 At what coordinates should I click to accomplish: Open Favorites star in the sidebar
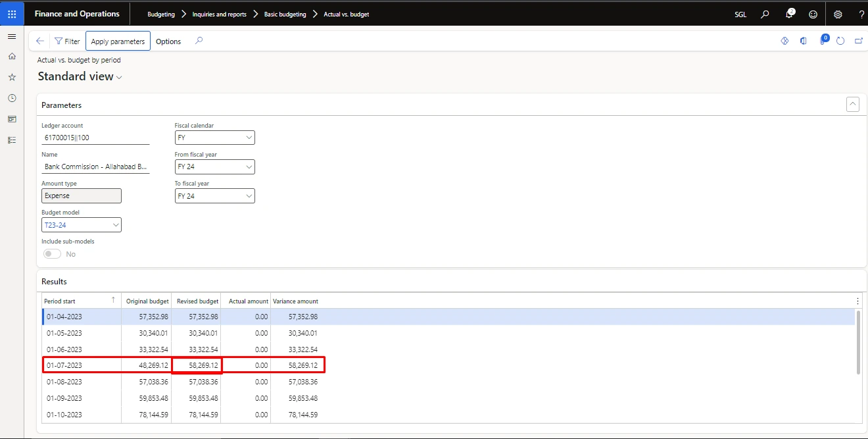pos(12,77)
